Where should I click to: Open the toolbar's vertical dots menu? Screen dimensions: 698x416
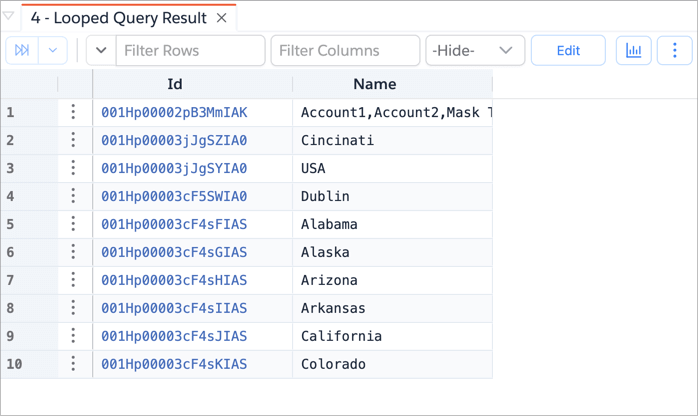(675, 51)
